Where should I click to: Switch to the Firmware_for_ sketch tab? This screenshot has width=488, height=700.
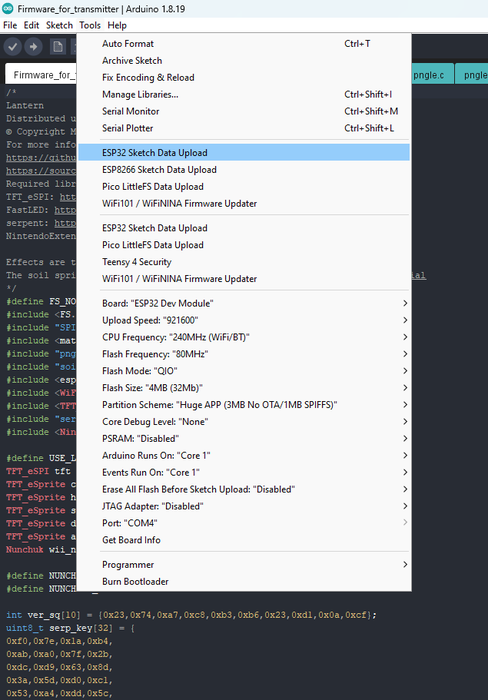point(41,75)
